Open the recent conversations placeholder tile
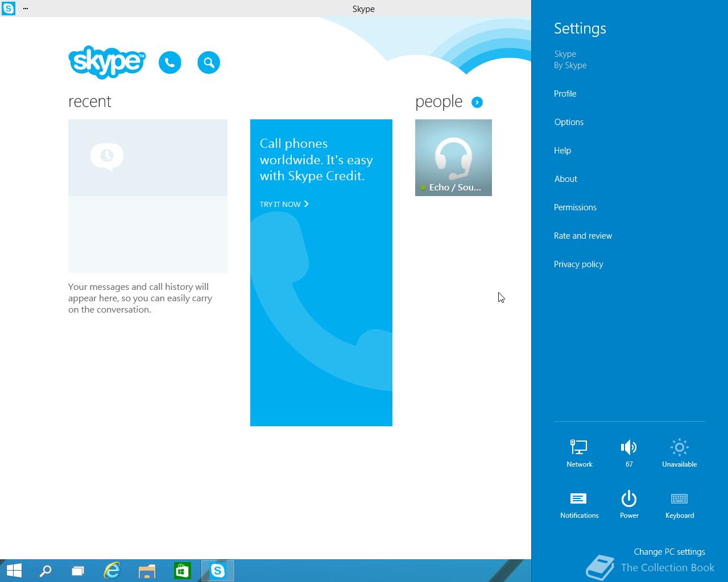This screenshot has width=728, height=582. click(148, 196)
